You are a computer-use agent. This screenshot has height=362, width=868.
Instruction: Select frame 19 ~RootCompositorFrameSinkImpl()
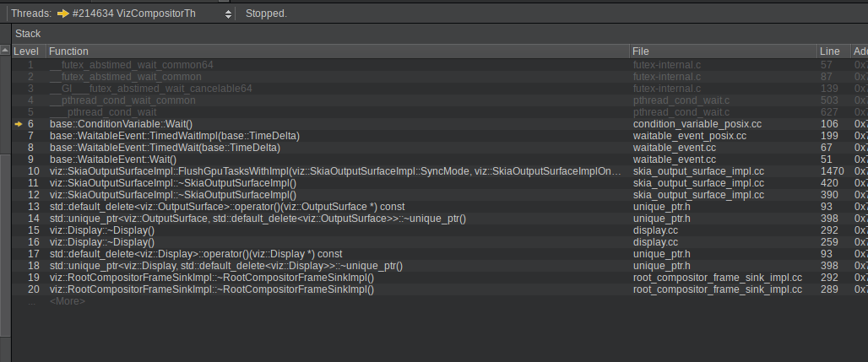(x=211, y=278)
